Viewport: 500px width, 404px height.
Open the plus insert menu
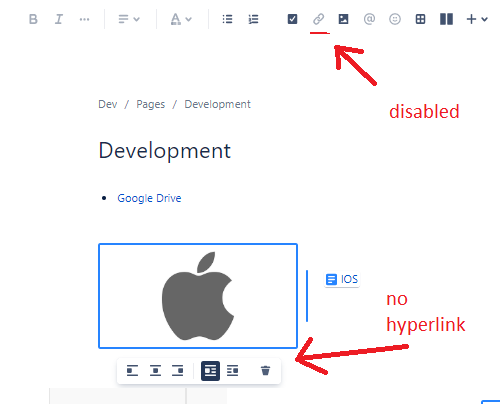[x=477, y=19]
